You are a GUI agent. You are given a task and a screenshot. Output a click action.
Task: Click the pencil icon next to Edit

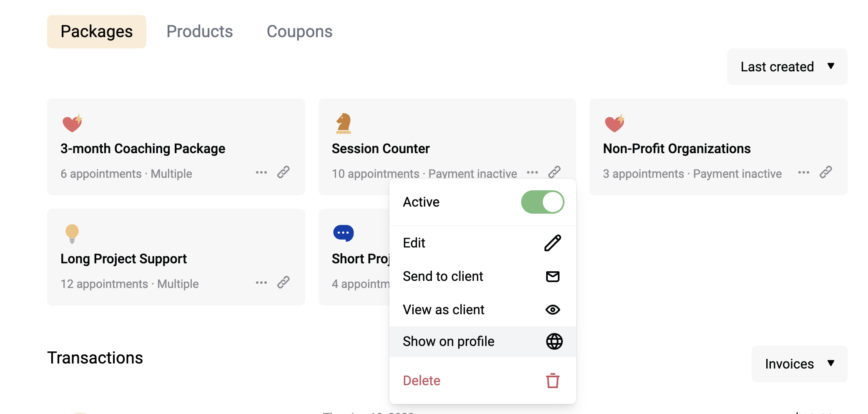[553, 243]
